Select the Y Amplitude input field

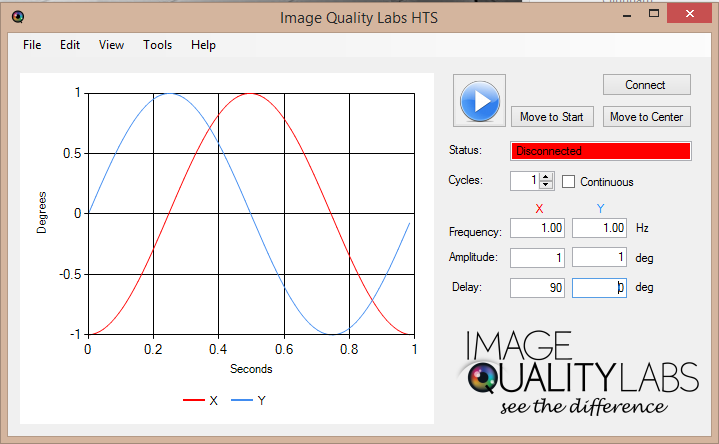tap(600, 258)
